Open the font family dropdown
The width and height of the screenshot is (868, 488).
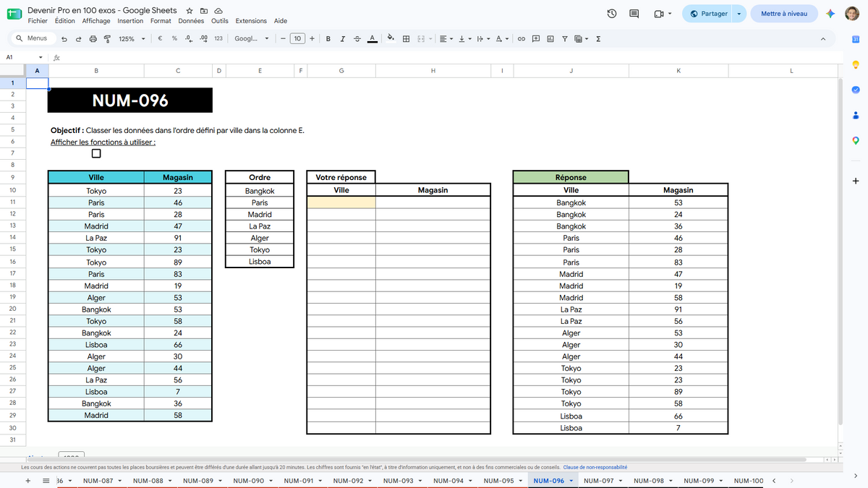pos(251,39)
